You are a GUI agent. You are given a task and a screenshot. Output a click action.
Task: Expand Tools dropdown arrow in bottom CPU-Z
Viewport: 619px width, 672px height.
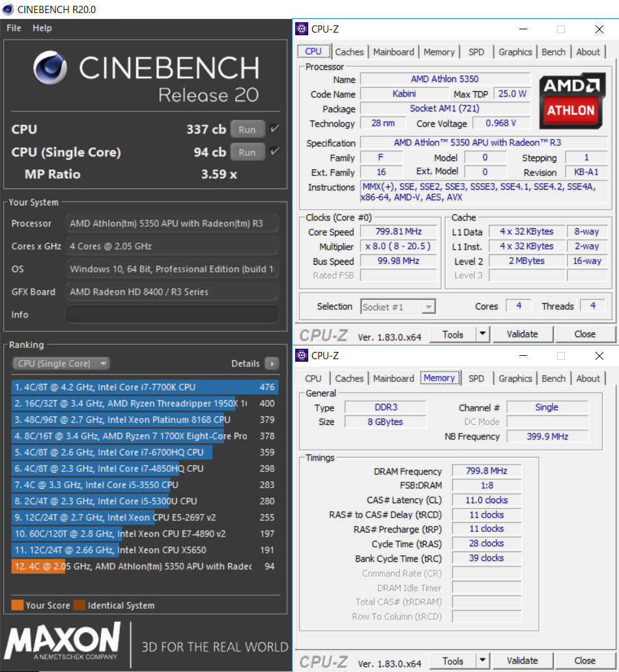click(x=482, y=660)
